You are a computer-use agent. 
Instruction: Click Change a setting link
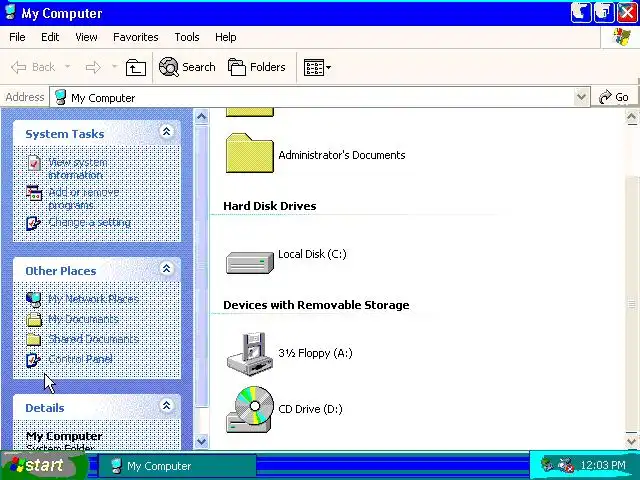click(89, 222)
